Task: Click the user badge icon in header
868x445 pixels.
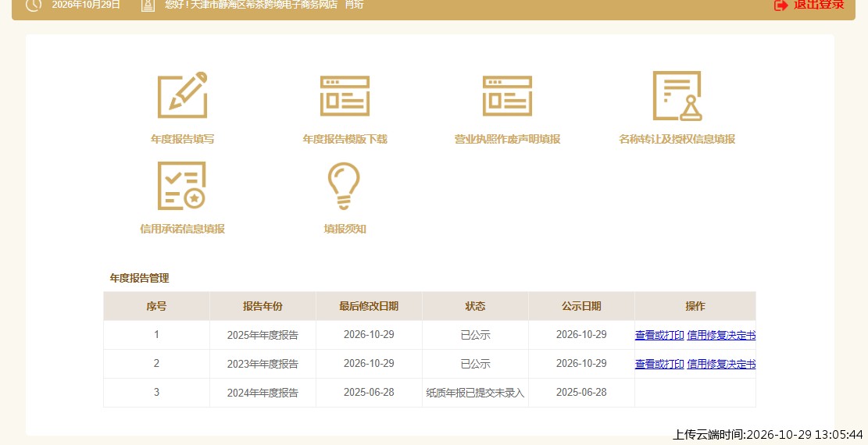Action: (148, 5)
